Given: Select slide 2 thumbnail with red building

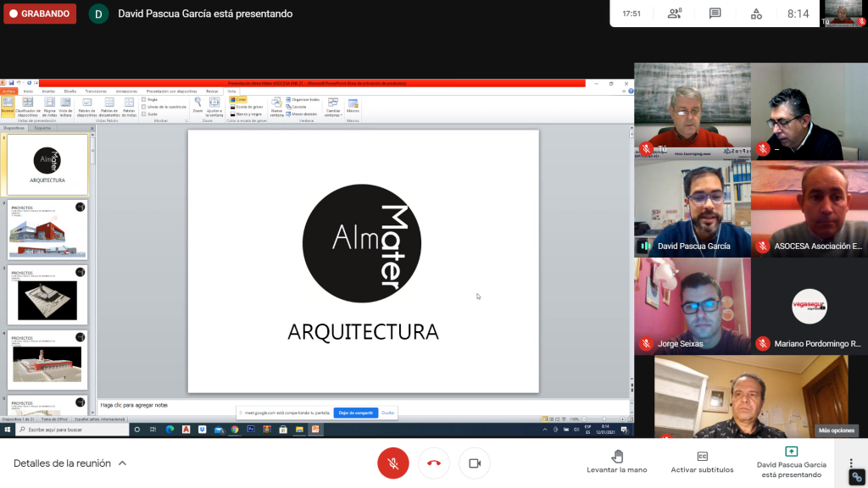Looking at the screenshot, I should (47, 230).
